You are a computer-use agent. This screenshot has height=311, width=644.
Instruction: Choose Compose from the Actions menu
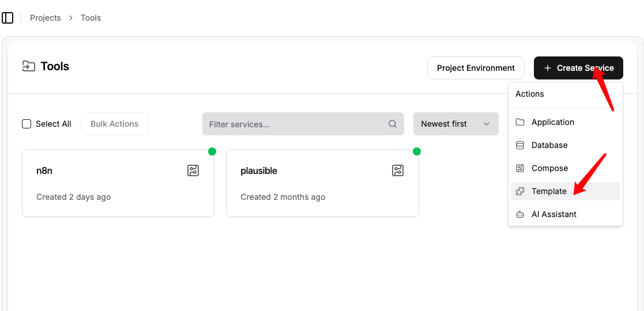[x=549, y=168]
